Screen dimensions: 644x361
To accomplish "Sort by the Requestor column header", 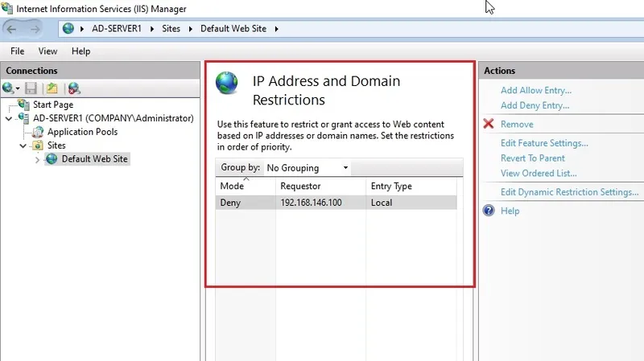I will [320, 187].
